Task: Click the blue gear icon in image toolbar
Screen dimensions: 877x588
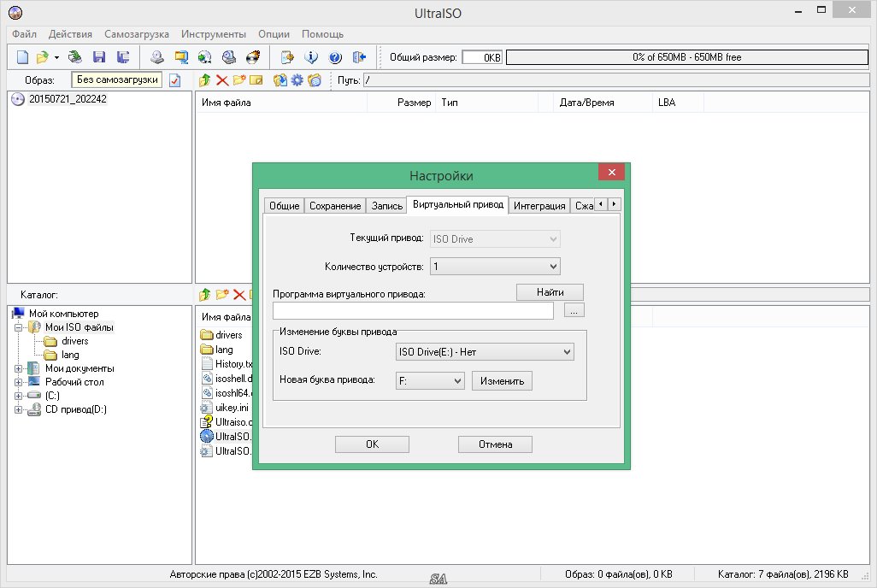Action: (297, 80)
